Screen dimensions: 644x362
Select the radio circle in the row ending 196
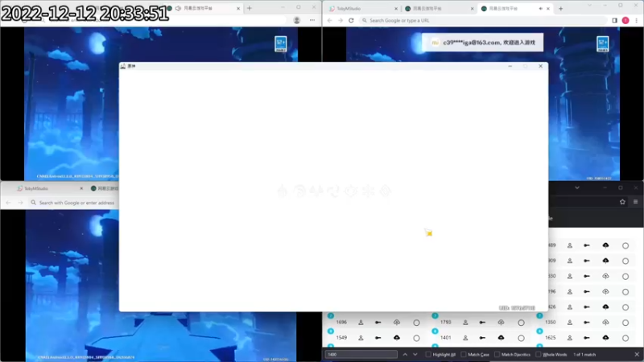tap(625, 292)
